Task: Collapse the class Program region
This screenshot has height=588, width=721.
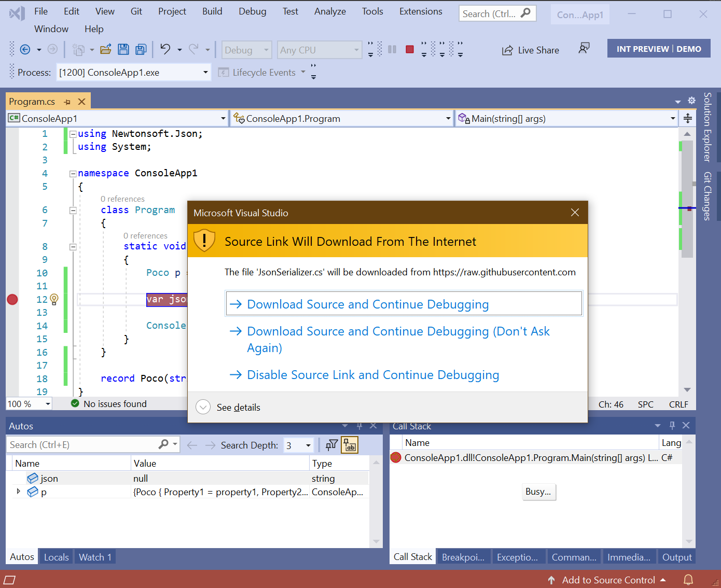Action: click(73, 211)
